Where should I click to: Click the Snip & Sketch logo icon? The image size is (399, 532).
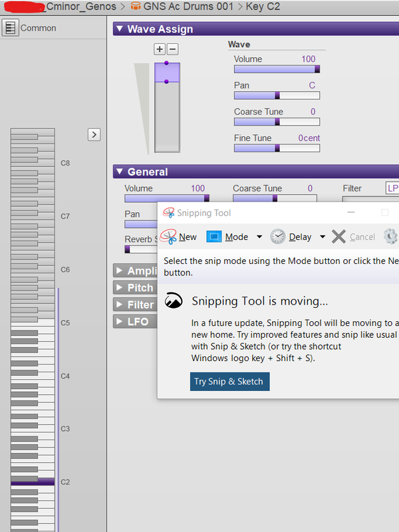(x=174, y=301)
